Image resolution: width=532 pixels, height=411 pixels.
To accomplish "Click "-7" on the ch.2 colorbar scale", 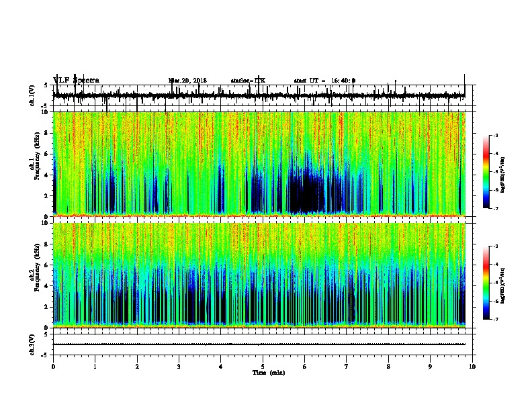I will click(x=496, y=319).
